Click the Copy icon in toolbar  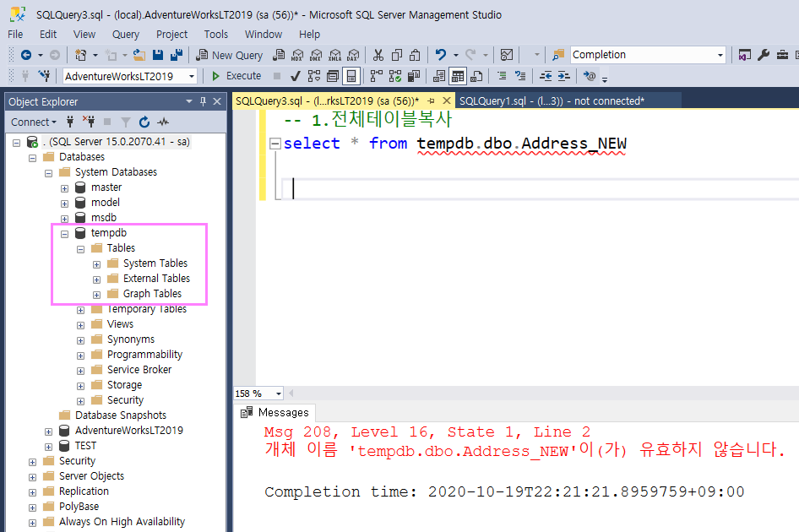[397, 55]
